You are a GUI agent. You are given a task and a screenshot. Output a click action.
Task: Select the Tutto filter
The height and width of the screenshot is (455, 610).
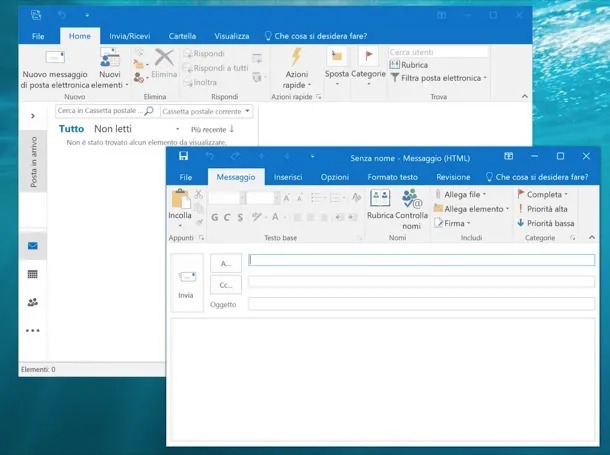coord(71,129)
